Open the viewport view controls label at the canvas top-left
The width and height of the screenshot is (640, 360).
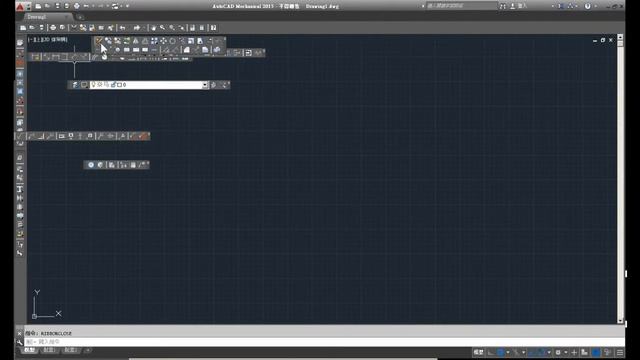click(47, 40)
